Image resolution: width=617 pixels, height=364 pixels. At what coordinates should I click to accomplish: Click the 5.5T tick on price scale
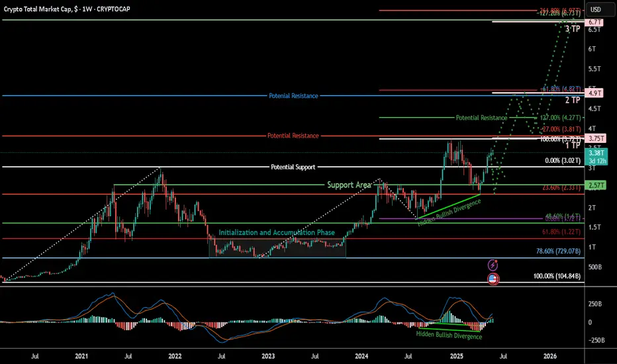pyautogui.click(x=594, y=68)
